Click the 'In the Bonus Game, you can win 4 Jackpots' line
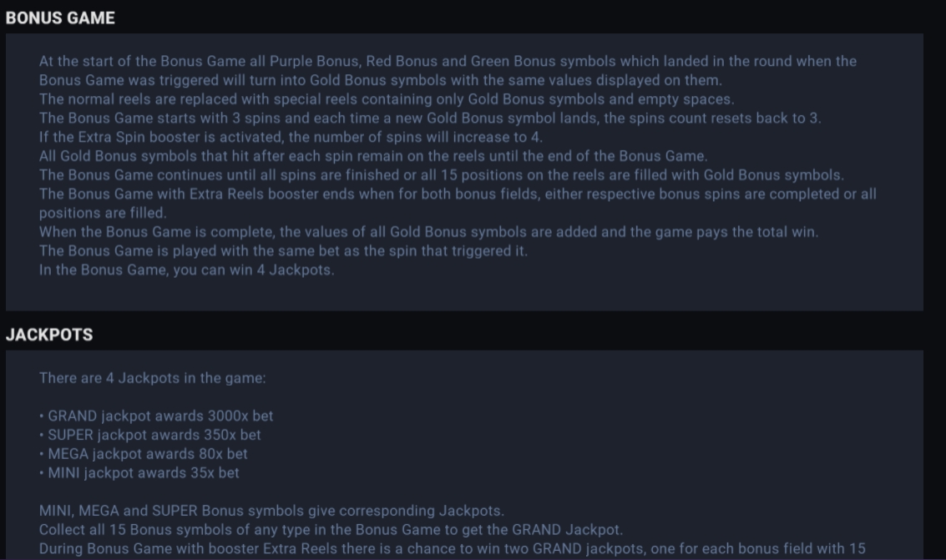 187,270
